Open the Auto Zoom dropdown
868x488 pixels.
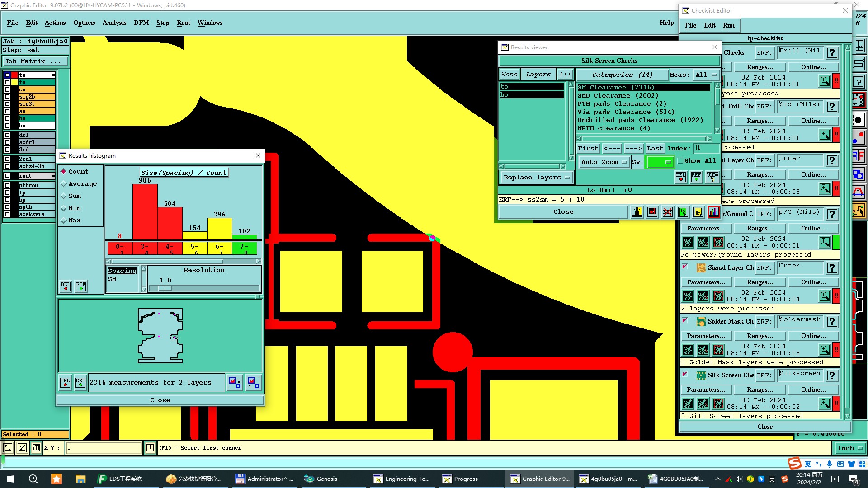[x=604, y=162]
